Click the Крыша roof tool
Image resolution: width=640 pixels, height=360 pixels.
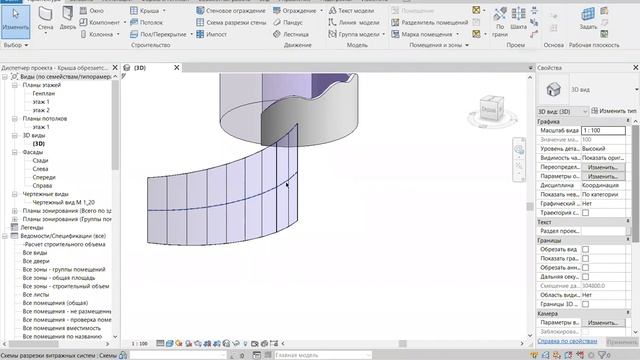click(x=145, y=10)
